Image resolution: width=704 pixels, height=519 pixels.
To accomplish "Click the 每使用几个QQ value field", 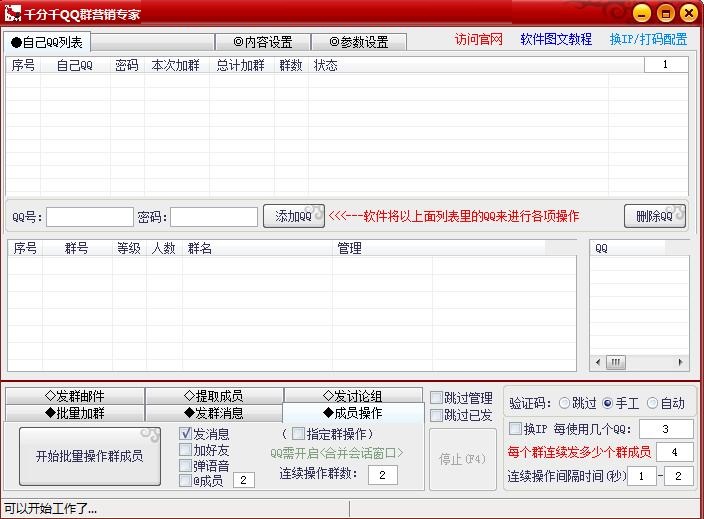I will click(x=666, y=429).
